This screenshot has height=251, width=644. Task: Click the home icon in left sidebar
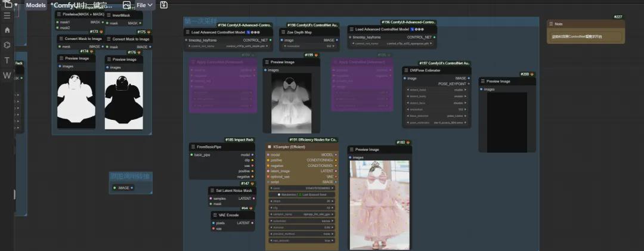pos(7,30)
